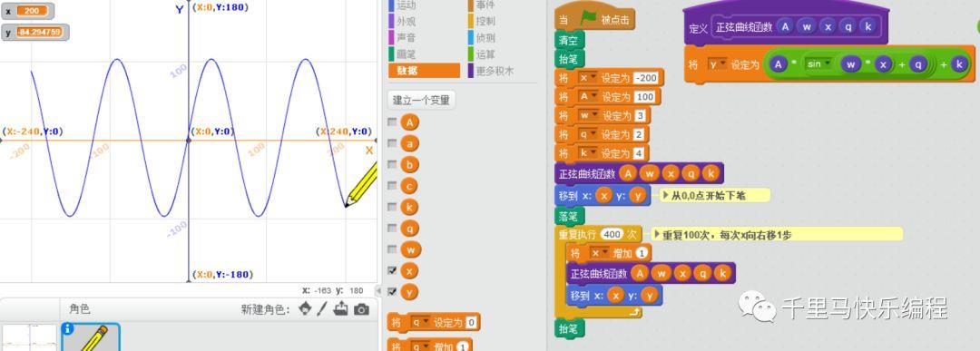Open the pencil sprite's blue info icon
Image resolution: width=980 pixels, height=351 pixels.
(68, 329)
